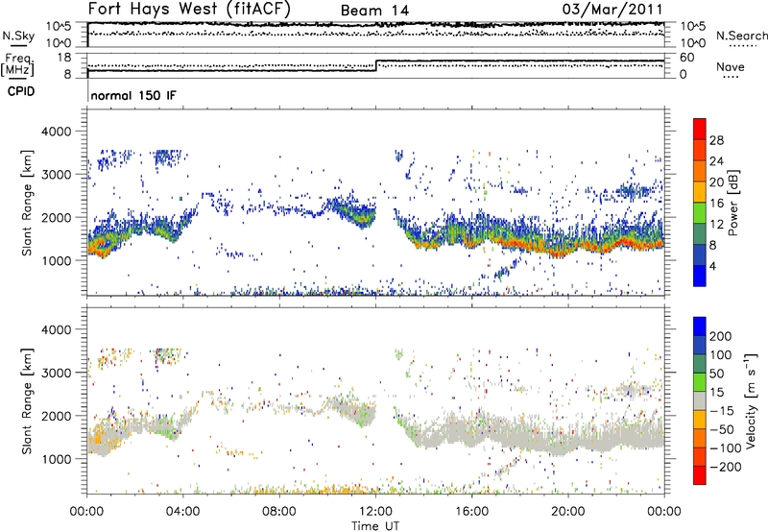
Task: Click the date '03/Mar/2011'
Action: click(x=612, y=9)
